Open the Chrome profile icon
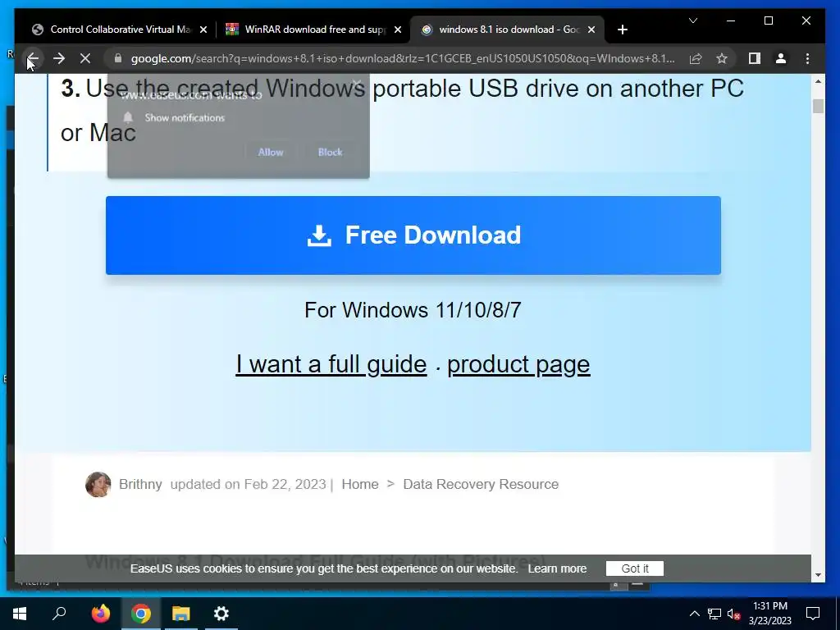 coord(781,58)
